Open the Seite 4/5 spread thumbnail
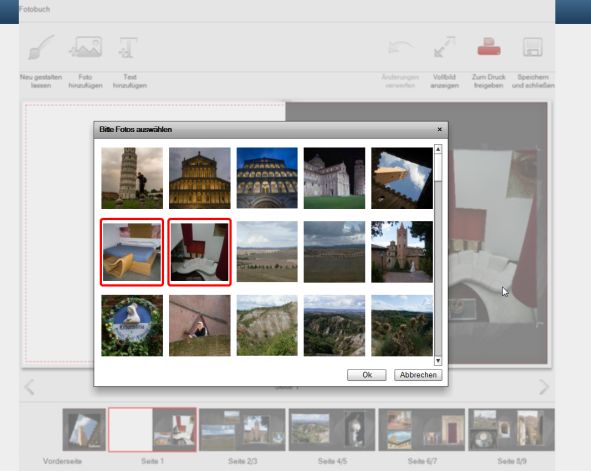This screenshot has height=471, width=591. [x=332, y=430]
